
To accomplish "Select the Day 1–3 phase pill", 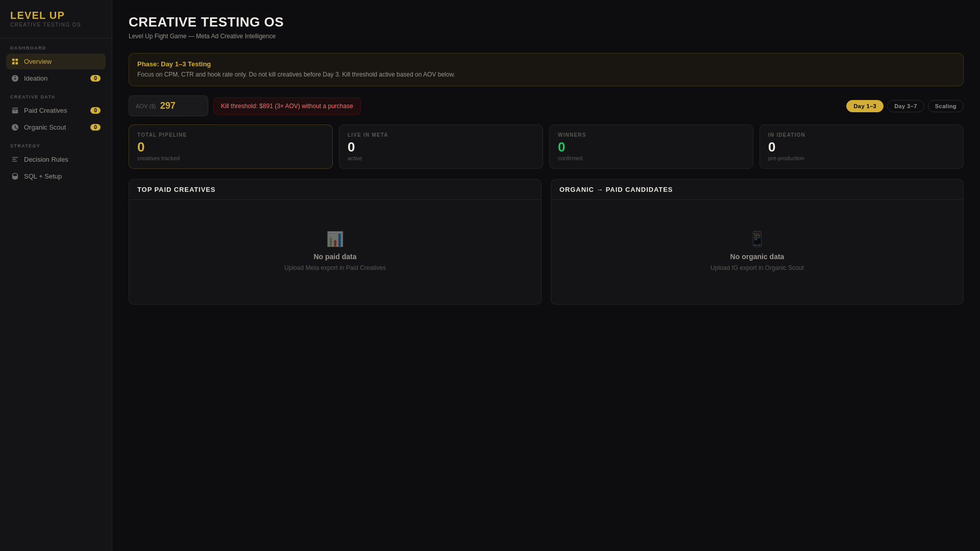I will click(x=865, y=106).
